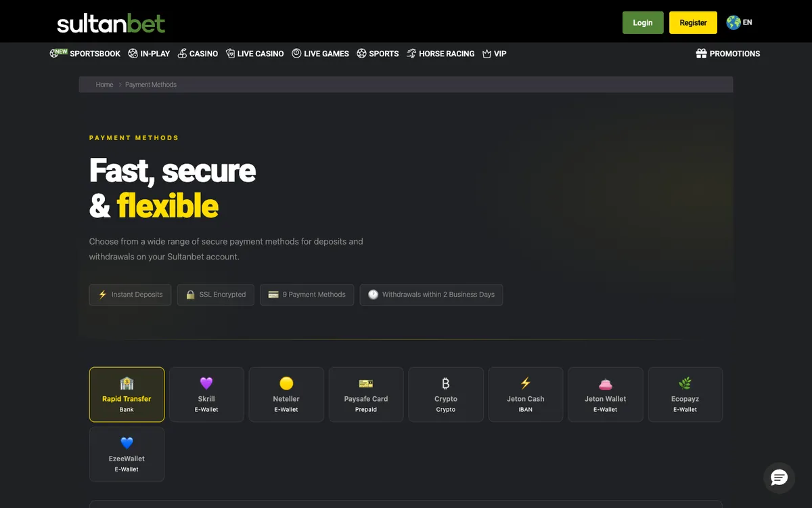Click the Sportsbook ball icon with NEW badge
Viewport: 812px width, 508px height.
[x=58, y=53]
